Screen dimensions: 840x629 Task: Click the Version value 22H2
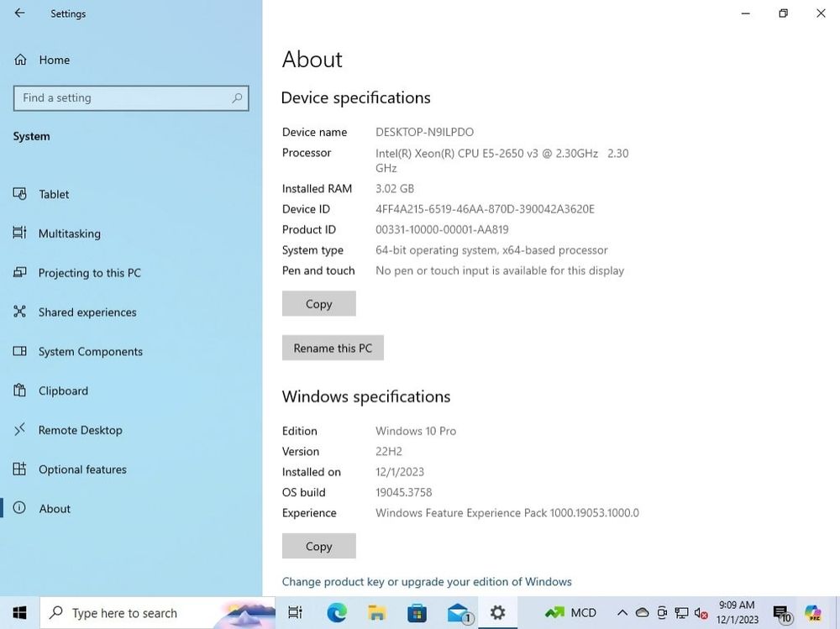coord(388,452)
